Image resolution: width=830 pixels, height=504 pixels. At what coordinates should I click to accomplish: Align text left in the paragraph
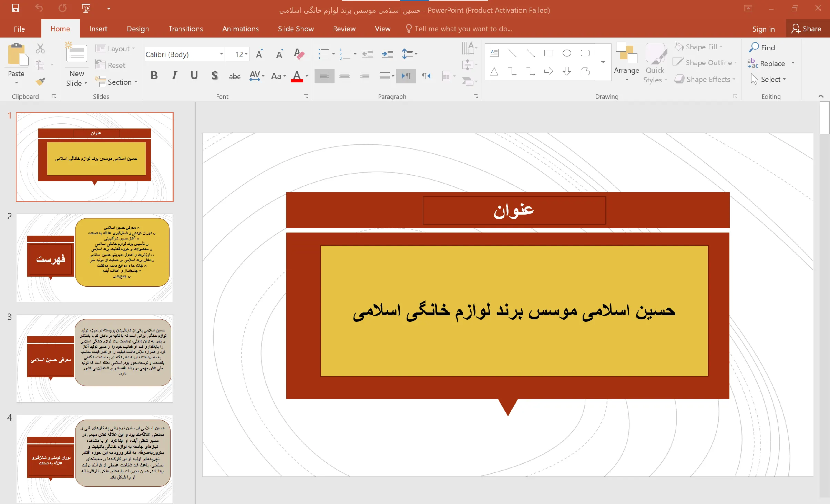[324, 76]
